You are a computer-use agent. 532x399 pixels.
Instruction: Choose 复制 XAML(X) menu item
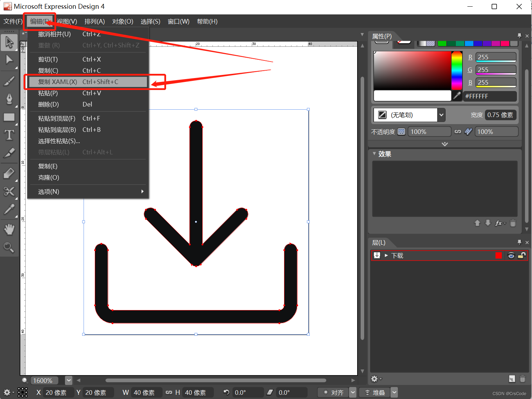pos(88,82)
